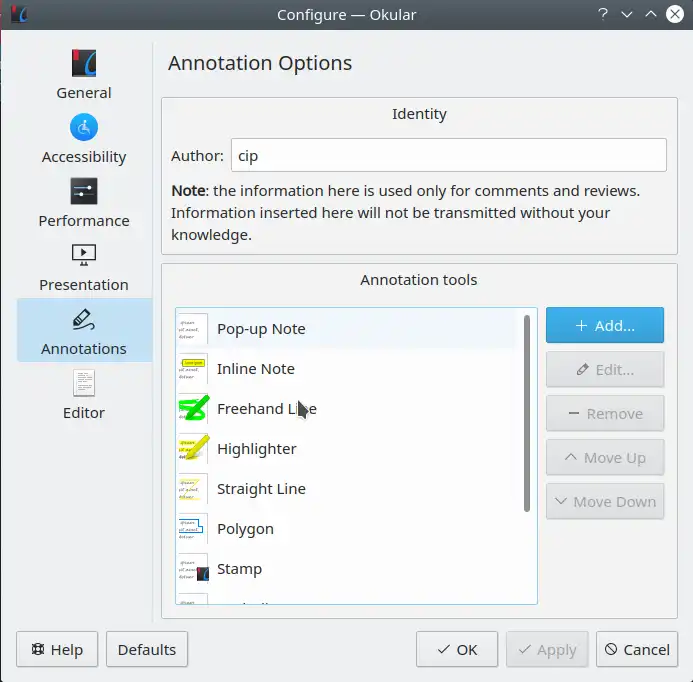Select the Polygon list entry

coord(346,529)
